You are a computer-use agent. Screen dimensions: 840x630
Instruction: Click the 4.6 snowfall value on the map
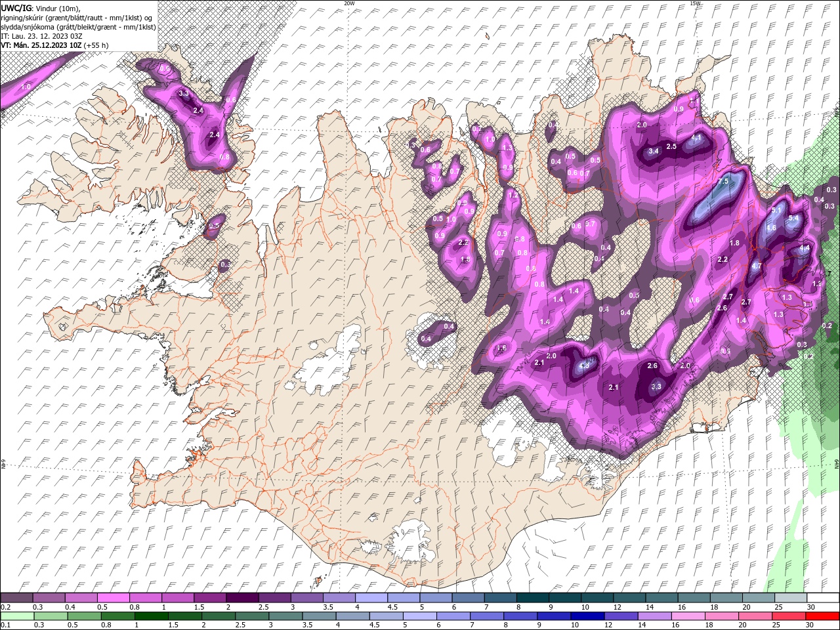pos(771,228)
